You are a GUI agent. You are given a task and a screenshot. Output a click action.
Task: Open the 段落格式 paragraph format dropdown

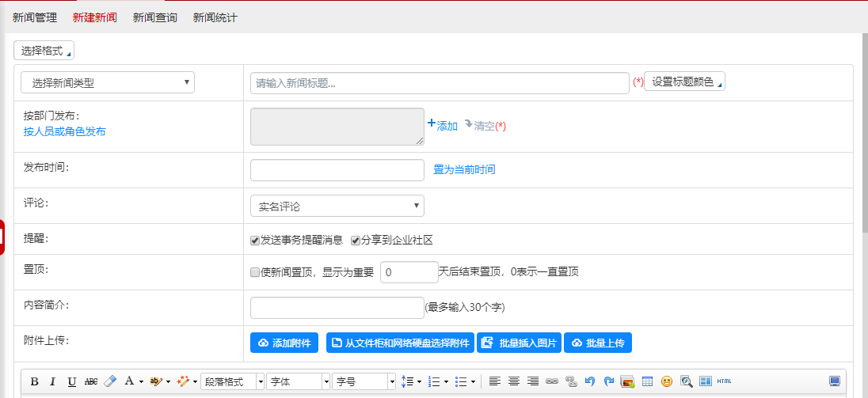tap(233, 381)
